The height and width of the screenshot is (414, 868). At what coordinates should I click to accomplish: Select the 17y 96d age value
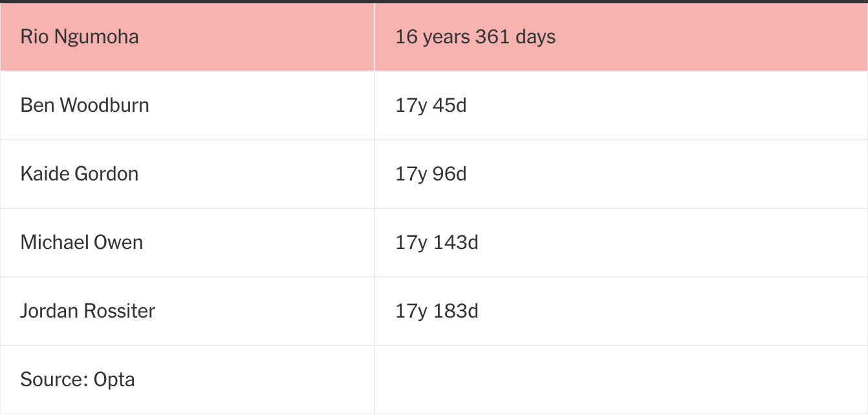point(431,174)
